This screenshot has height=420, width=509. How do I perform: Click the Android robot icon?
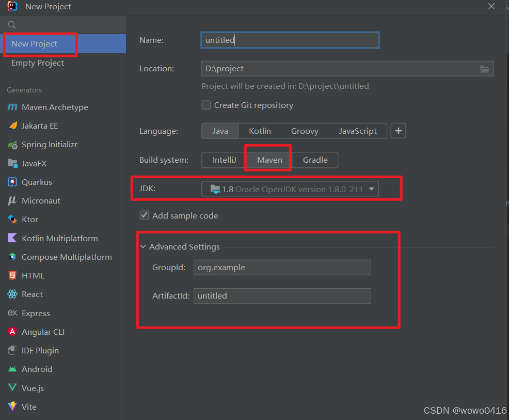point(12,369)
